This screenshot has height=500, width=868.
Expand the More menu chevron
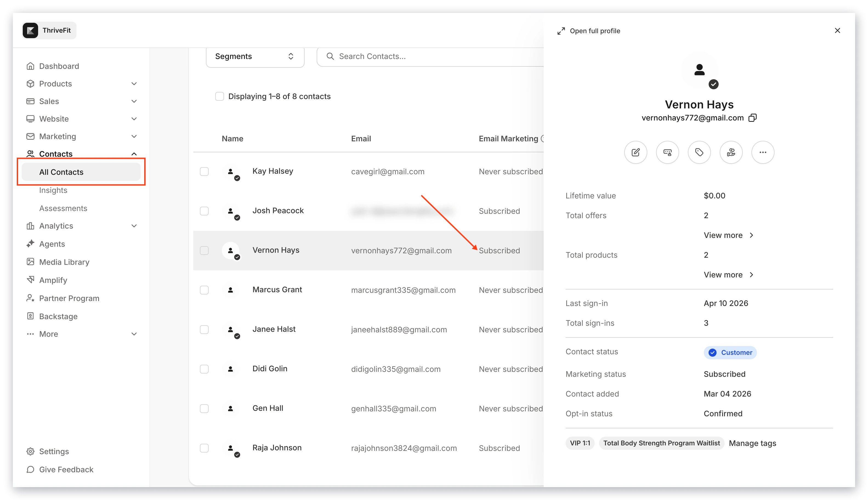click(x=134, y=334)
